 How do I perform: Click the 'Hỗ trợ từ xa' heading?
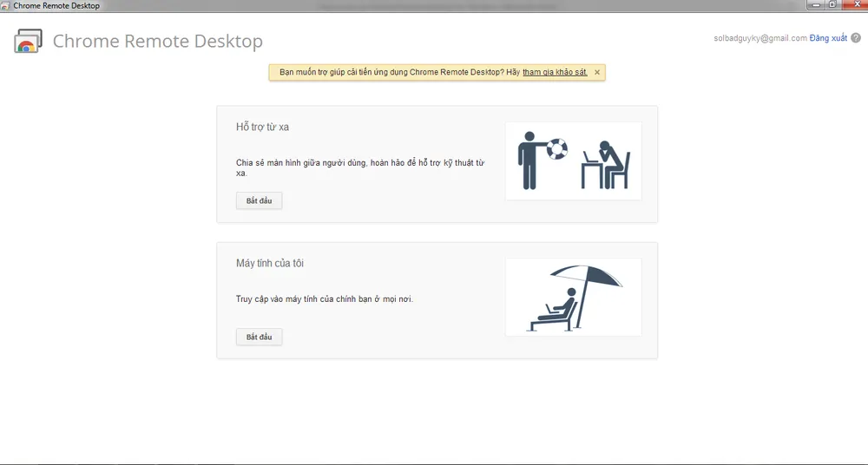262,127
